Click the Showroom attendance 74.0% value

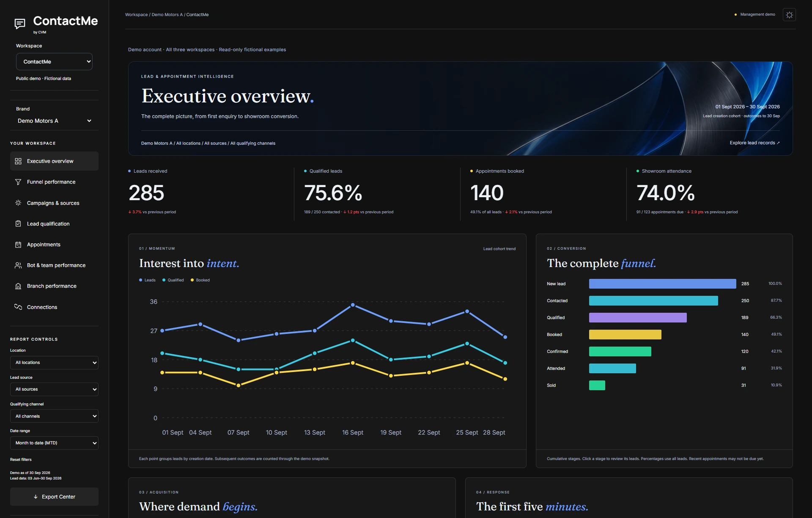[665, 193]
